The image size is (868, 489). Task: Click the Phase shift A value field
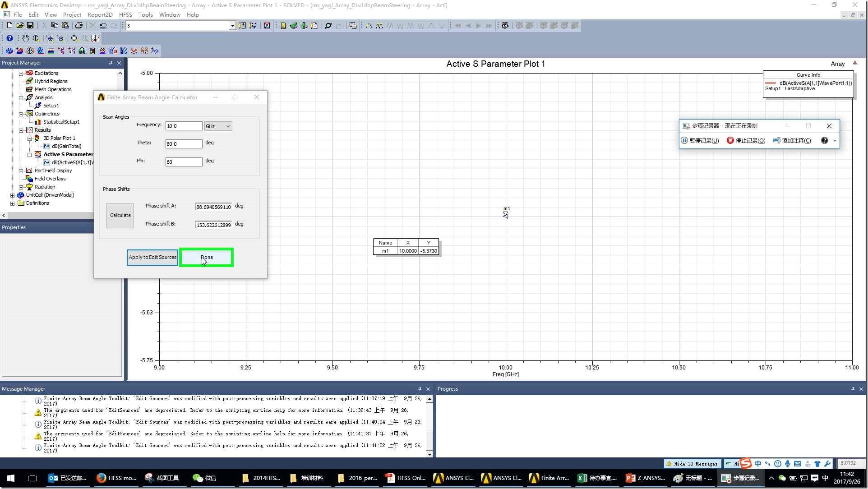[x=213, y=207]
